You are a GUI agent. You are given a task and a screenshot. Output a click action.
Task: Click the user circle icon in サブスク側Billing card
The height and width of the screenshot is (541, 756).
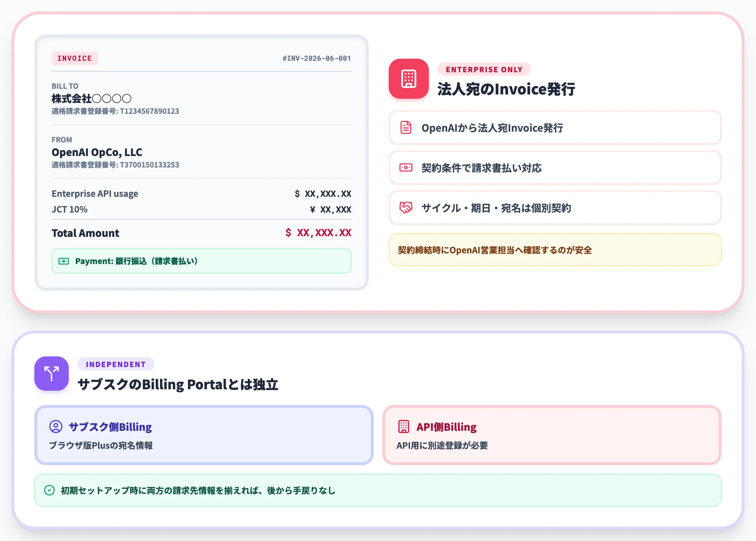(x=56, y=427)
